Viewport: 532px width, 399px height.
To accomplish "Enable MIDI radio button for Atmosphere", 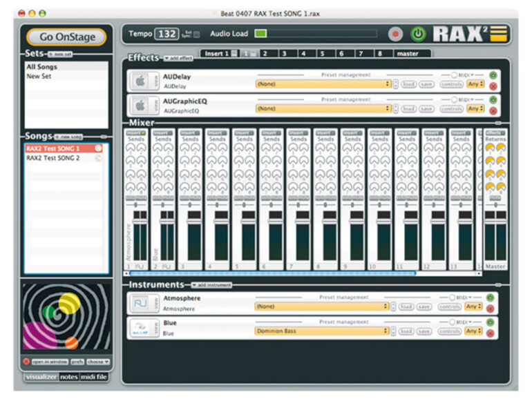I will 455,297.
